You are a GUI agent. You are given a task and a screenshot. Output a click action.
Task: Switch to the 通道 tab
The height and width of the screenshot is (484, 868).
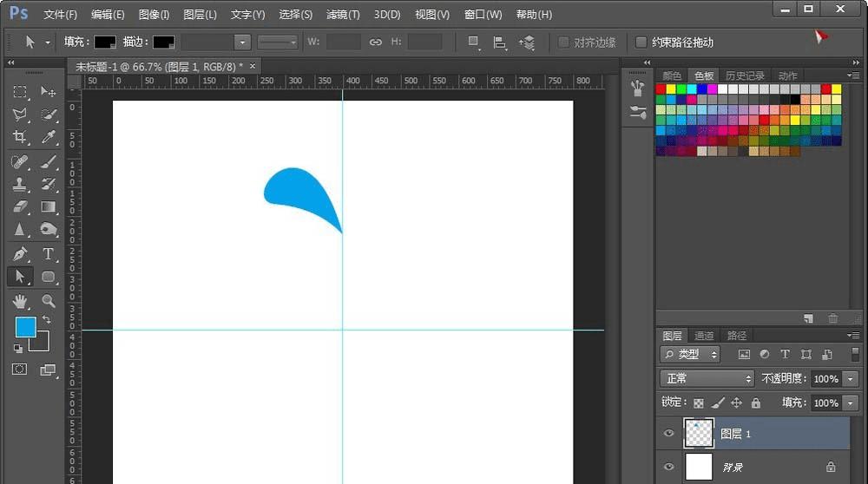point(704,336)
